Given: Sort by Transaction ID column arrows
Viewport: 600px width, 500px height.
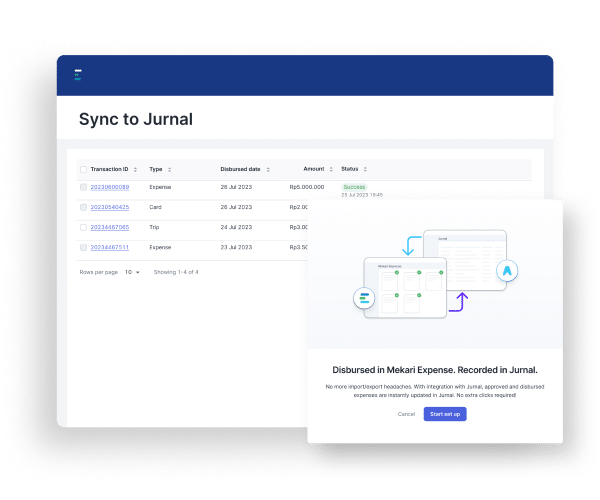Looking at the screenshot, I should tap(135, 169).
